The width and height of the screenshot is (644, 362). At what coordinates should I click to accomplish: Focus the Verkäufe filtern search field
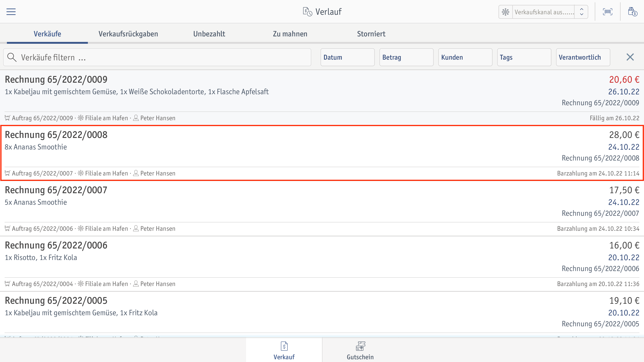[157, 57]
